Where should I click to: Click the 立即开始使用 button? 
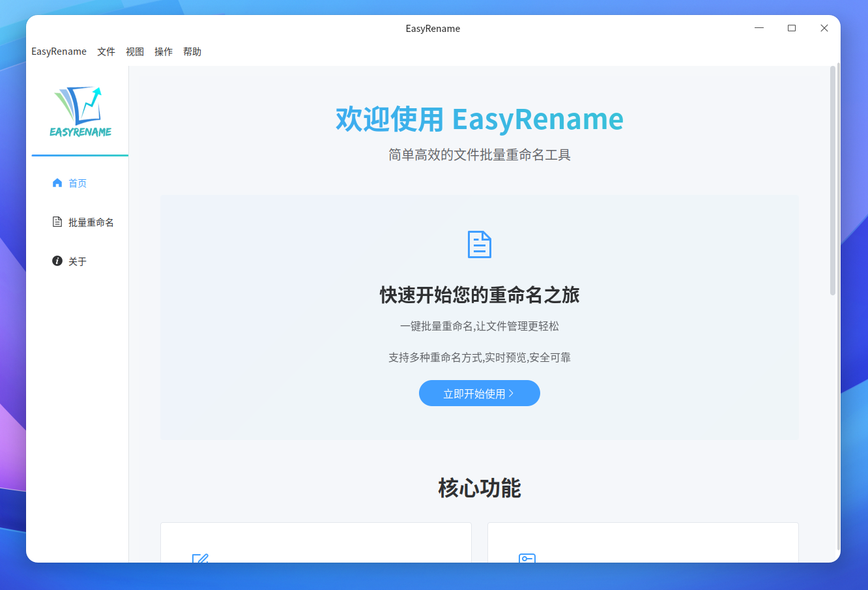click(480, 393)
